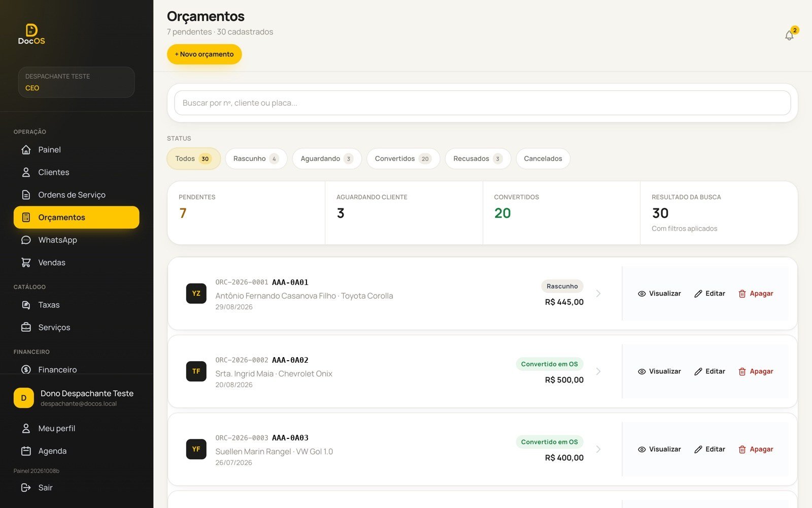The image size is (812, 508).
Task: Visualizar orçamento ORC-2026-0002
Action: (659, 371)
